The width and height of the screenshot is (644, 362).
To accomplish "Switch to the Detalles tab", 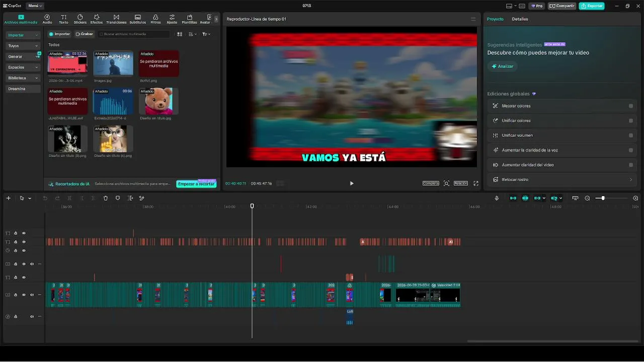I will (520, 19).
